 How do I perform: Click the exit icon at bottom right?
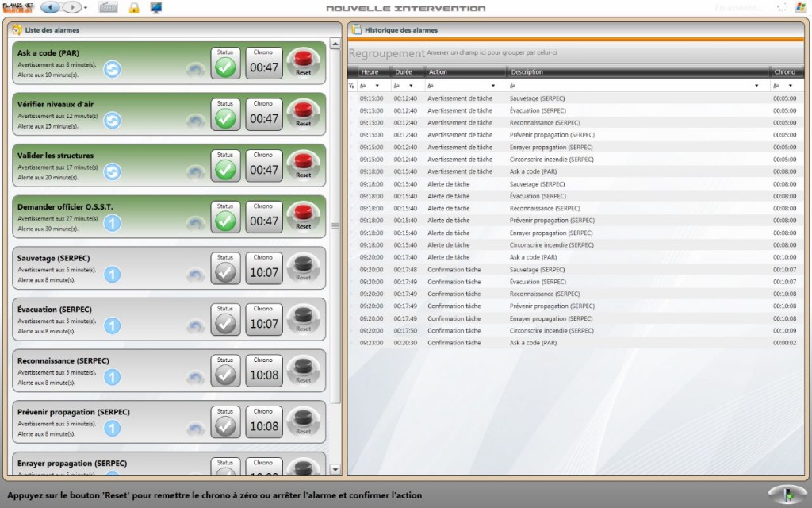pos(787,495)
